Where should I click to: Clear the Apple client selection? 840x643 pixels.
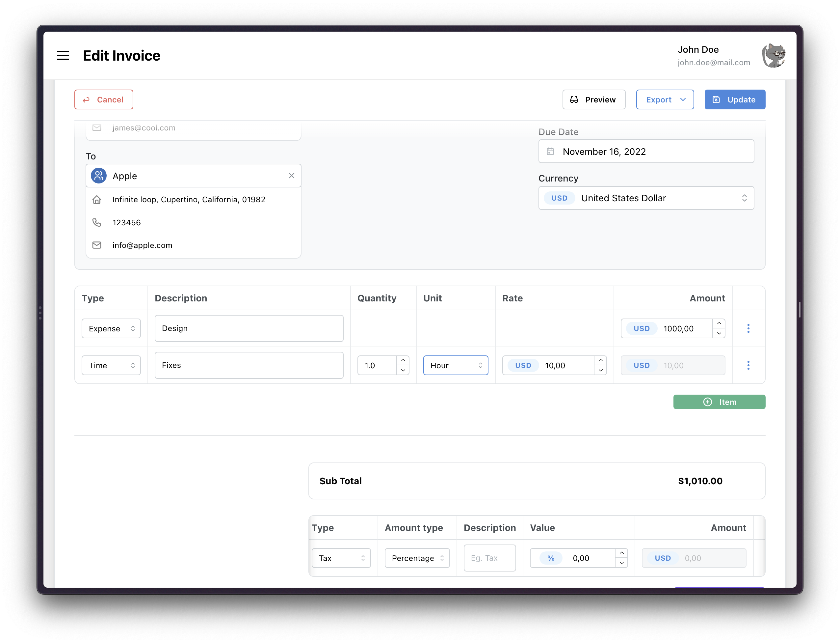(x=291, y=176)
